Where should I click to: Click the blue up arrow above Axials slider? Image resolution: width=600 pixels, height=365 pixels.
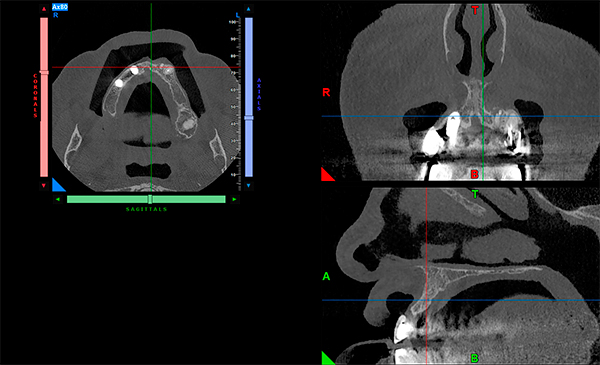tap(248, 9)
